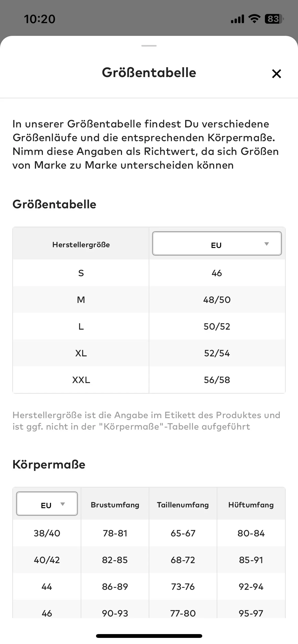Tap the 52/54 value for size XL
298x644 pixels.
[x=217, y=353]
